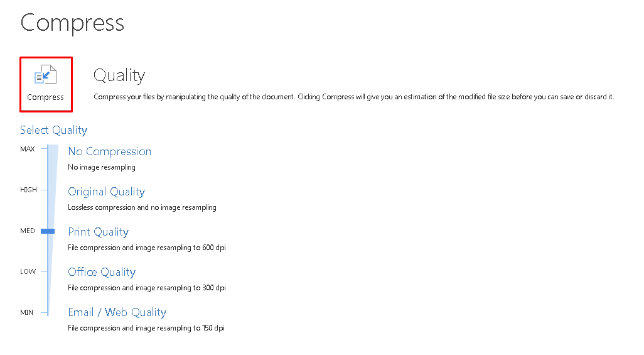Viewport: 644px width, 355px height.
Task: Set quality slider to LOW tick
Action: (45, 271)
